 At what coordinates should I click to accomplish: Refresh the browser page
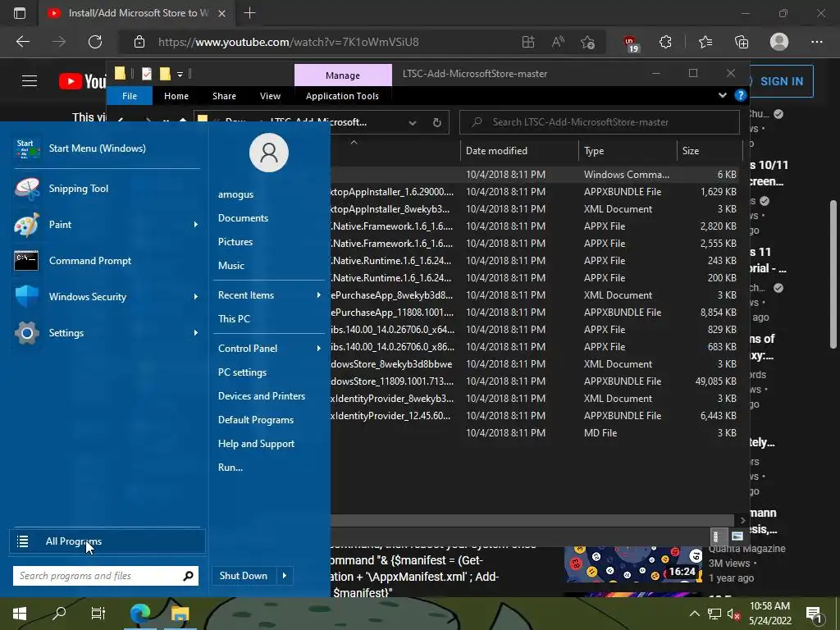pyautogui.click(x=95, y=42)
